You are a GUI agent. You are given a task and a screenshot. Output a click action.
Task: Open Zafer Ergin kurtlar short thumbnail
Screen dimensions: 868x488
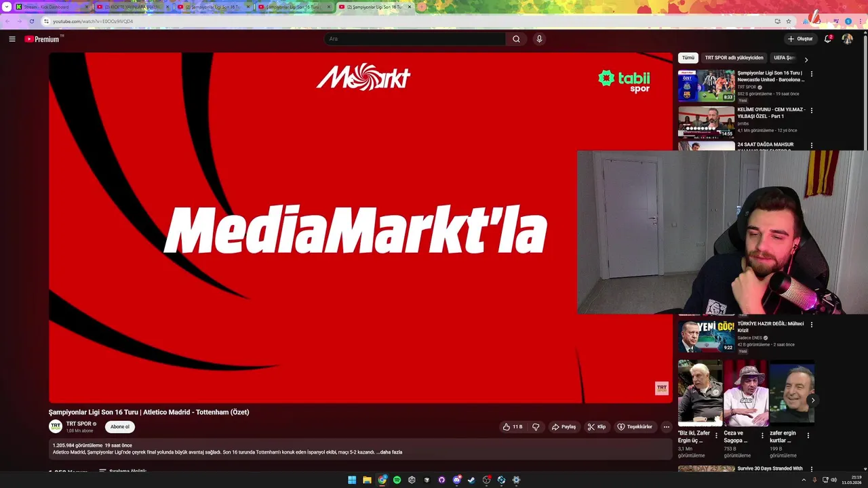(x=791, y=393)
